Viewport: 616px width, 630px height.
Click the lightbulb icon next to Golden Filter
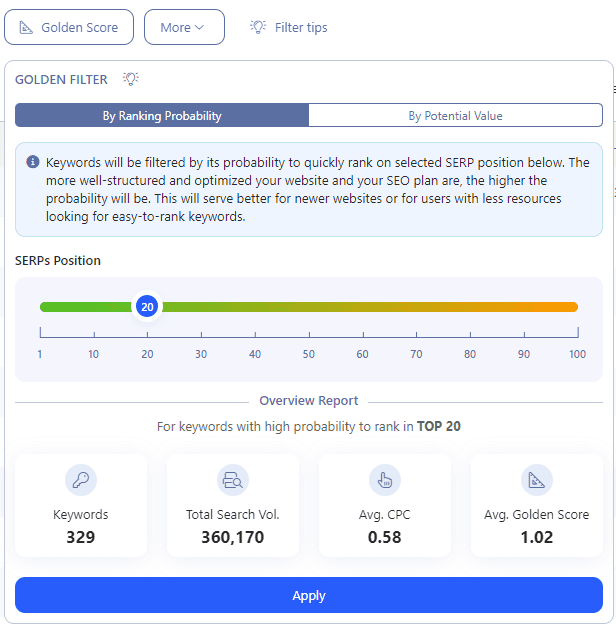(x=130, y=79)
